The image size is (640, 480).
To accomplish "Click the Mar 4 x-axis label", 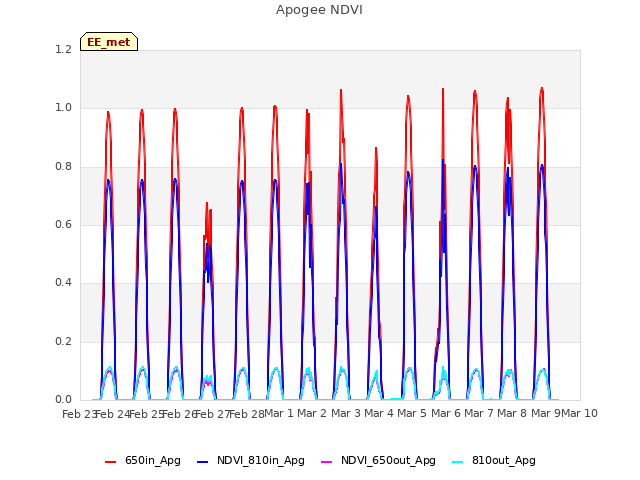I will (379, 413).
